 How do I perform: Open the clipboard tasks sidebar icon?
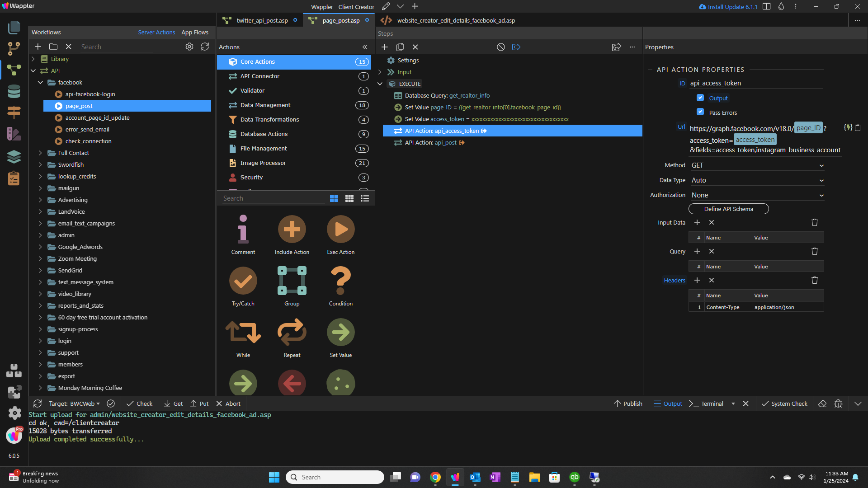(x=14, y=178)
